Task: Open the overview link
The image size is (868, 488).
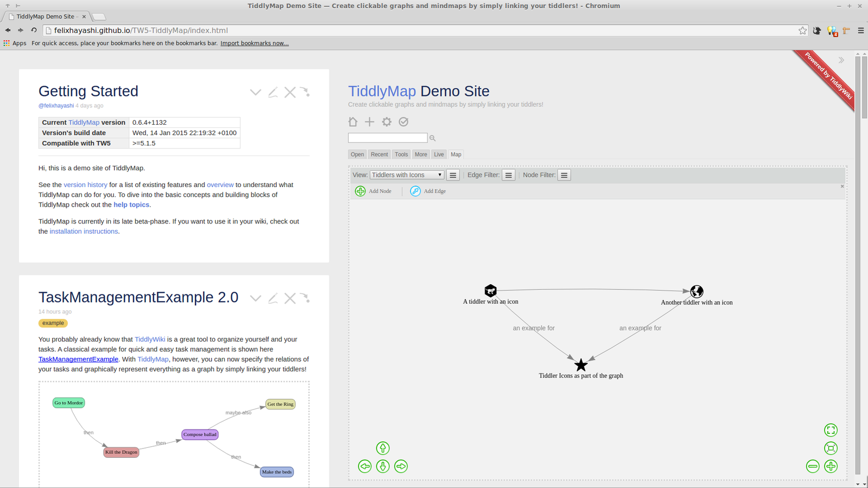Action: pyautogui.click(x=220, y=185)
